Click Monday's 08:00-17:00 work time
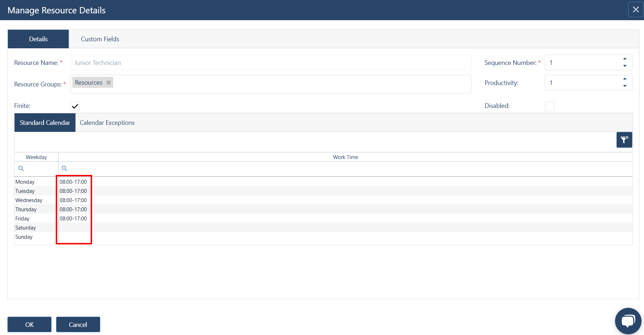Viewport: 644px width, 335px height. (x=73, y=182)
